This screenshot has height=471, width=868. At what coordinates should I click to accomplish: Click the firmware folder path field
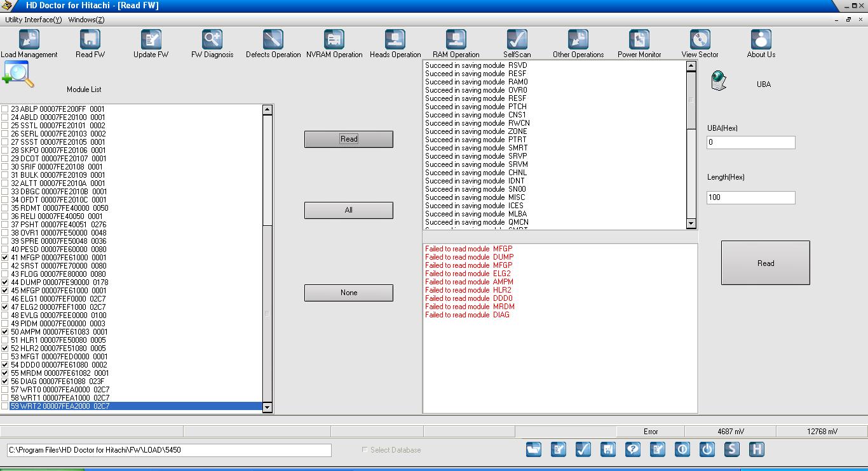coord(169,450)
